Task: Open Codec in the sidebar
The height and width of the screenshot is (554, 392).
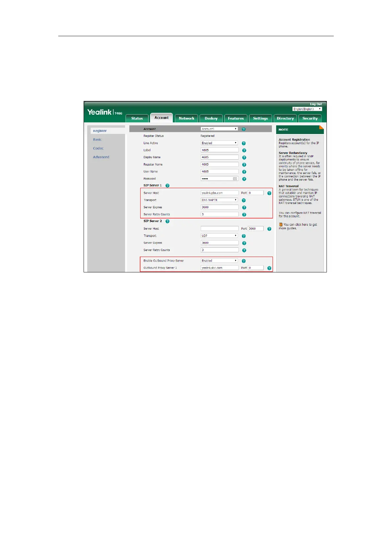Action: click(98, 148)
